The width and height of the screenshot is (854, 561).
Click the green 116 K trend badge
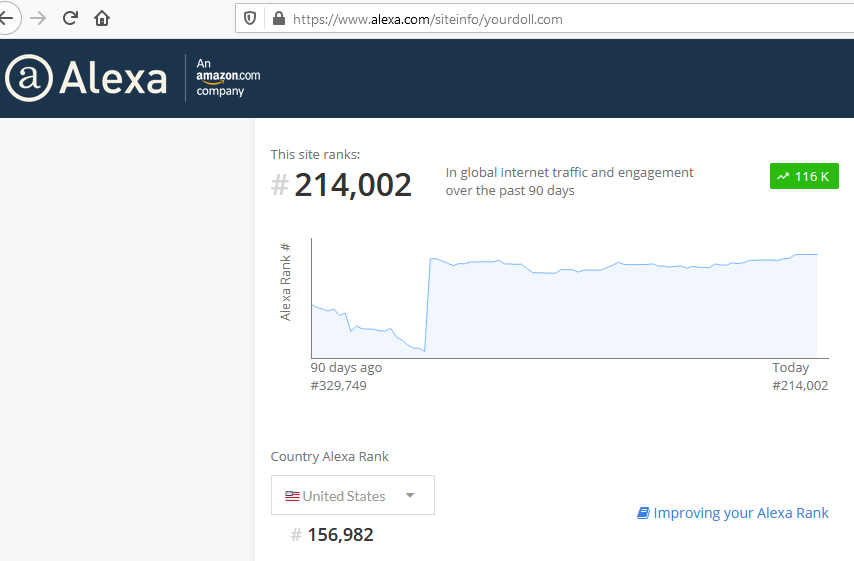(x=804, y=176)
